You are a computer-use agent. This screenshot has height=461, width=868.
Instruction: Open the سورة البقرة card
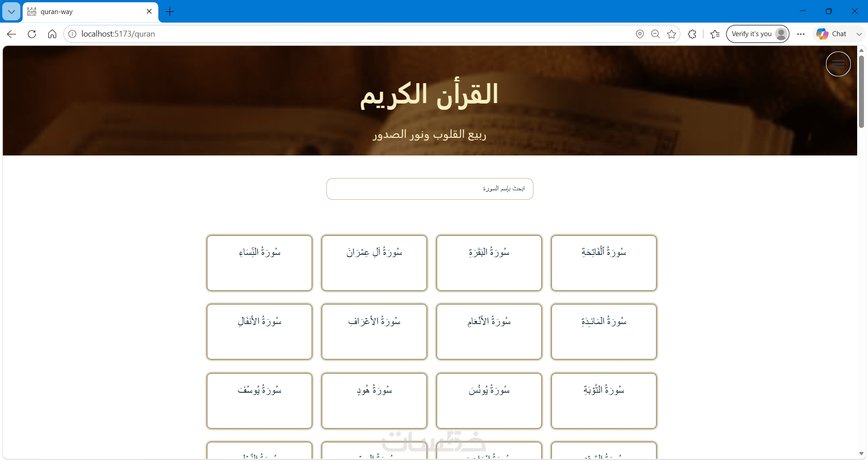point(489,263)
